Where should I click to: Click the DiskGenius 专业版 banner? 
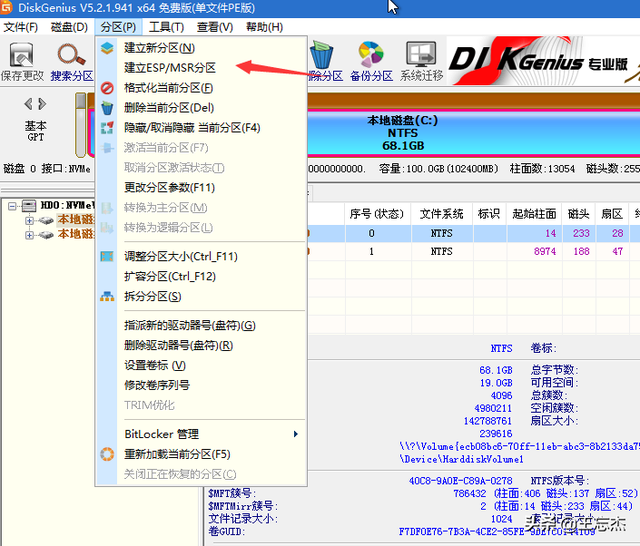pos(543,61)
